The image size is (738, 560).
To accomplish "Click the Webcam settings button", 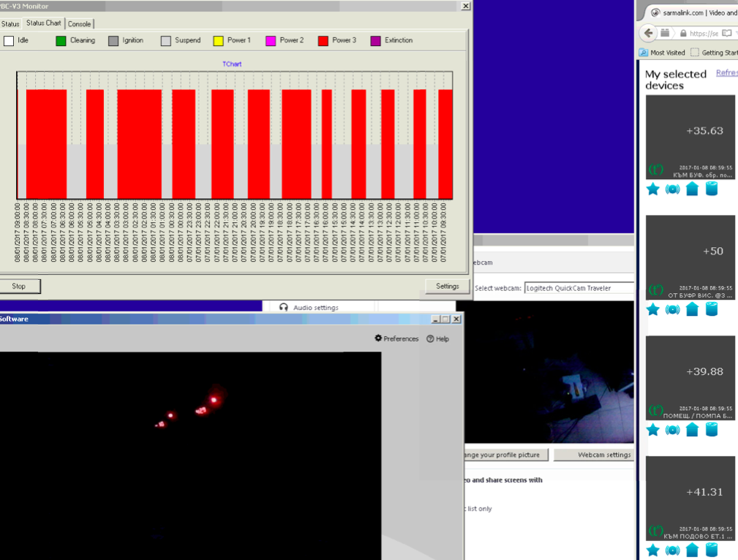I will point(603,455).
